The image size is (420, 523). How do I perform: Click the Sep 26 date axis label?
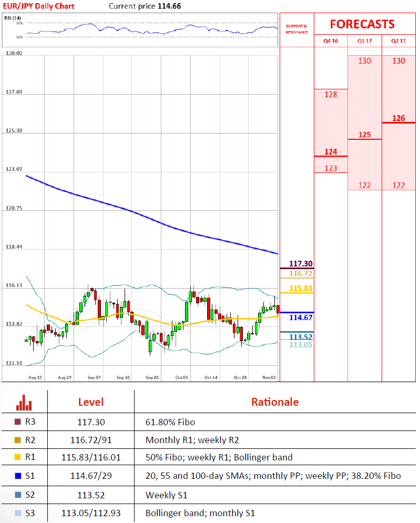pyautogui.click(x=152, y=377)
